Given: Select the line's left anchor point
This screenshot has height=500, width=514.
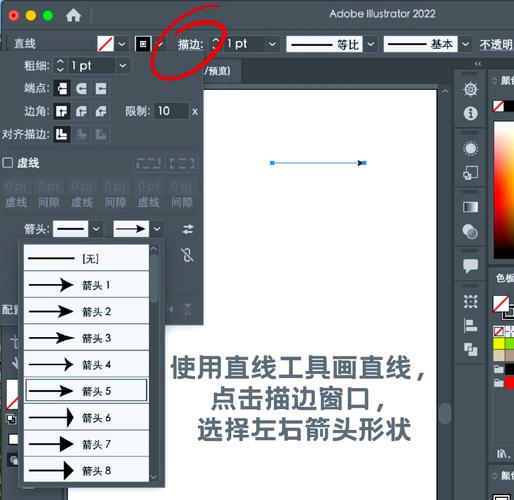Looking at the screenshot, I should pyautogui.click(x=272, y=163).
